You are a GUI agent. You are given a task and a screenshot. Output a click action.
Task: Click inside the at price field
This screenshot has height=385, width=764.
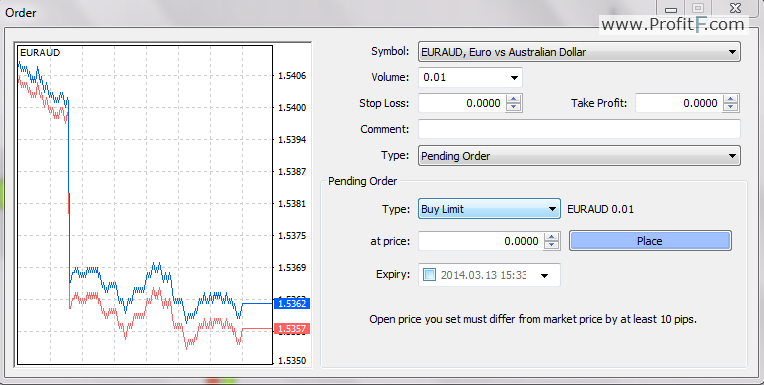tap(481, 241)
